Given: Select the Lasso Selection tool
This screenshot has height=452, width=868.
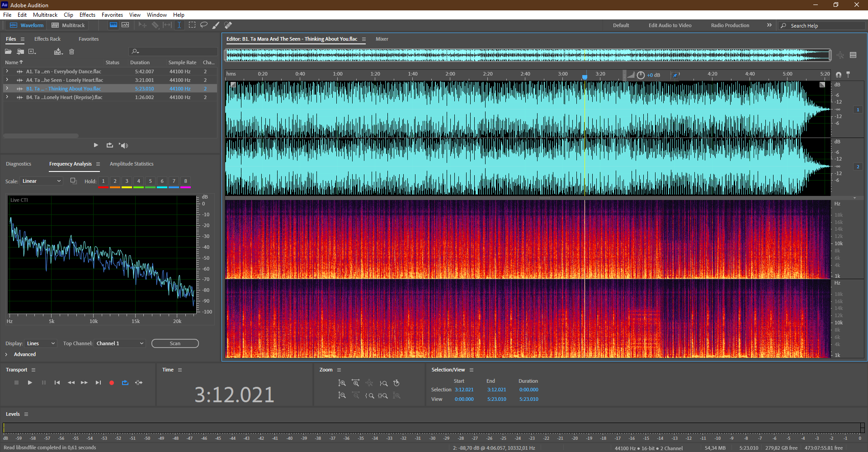Looking at the screenshot, I should click(204, 25).
